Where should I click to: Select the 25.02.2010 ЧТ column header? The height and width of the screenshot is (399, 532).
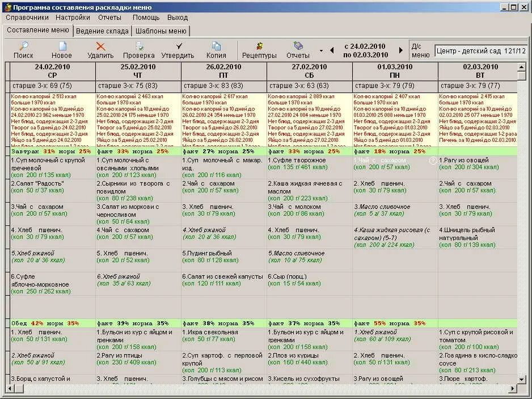138,71
